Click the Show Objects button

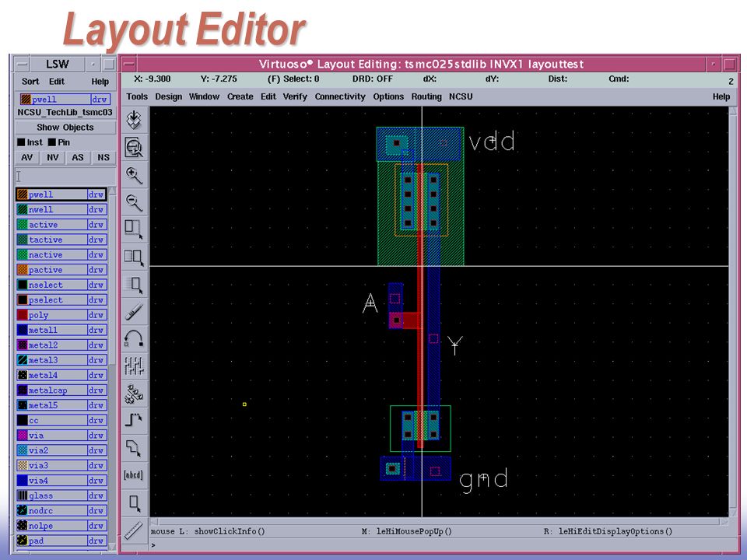point(65,128)
